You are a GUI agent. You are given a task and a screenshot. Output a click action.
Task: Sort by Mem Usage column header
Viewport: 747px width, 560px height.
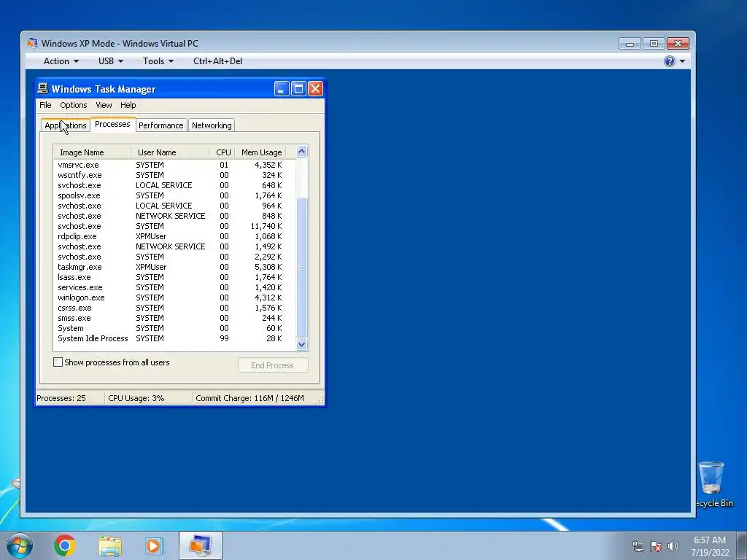(261, 152)
